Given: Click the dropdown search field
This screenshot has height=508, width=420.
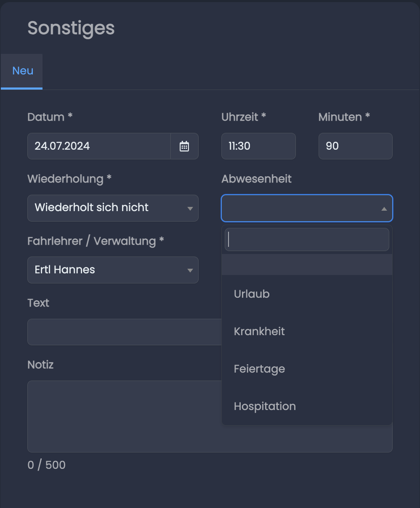Looking at the screenshot, I should [307, 240].
